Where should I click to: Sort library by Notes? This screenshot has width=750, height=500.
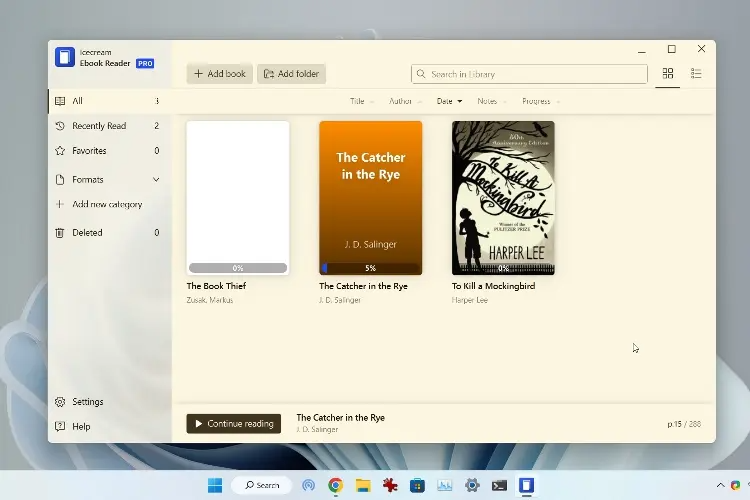(491, 101)
